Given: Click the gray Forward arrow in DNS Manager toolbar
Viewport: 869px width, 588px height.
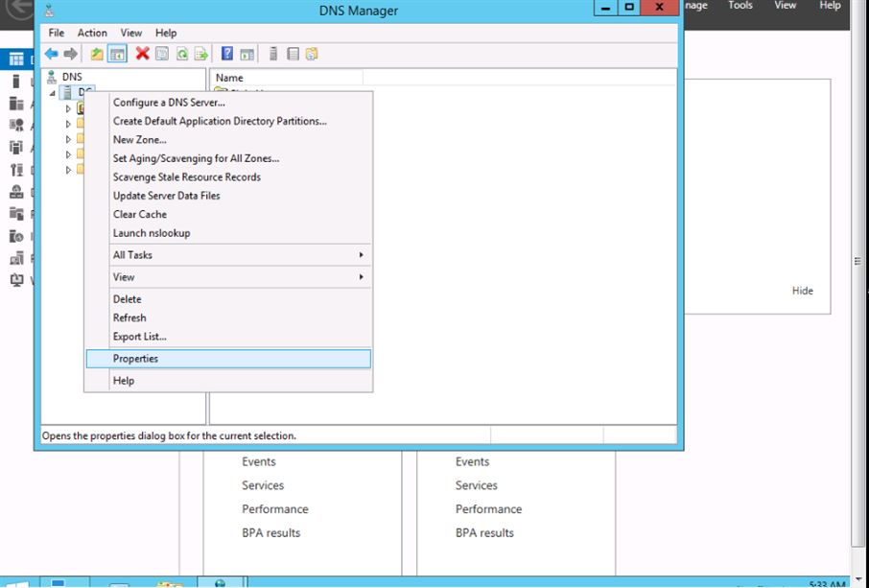Looking at the screenshot, I should click(x=70, y=54).
